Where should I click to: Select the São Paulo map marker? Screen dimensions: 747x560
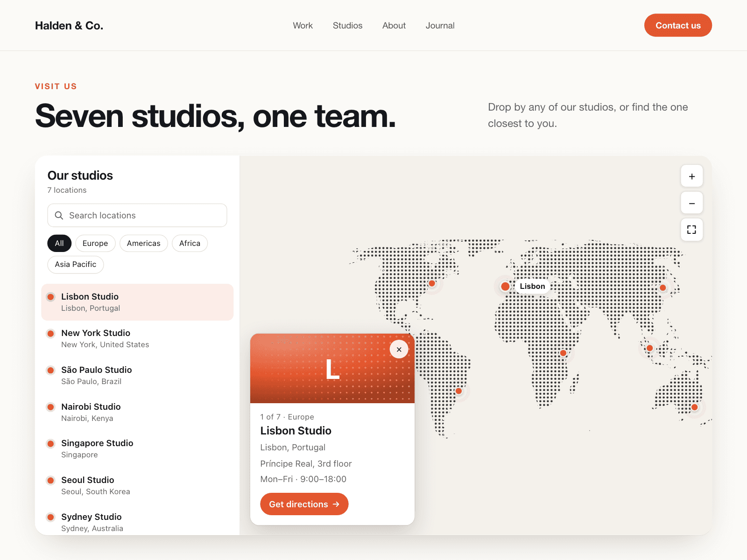pos(459,391)
